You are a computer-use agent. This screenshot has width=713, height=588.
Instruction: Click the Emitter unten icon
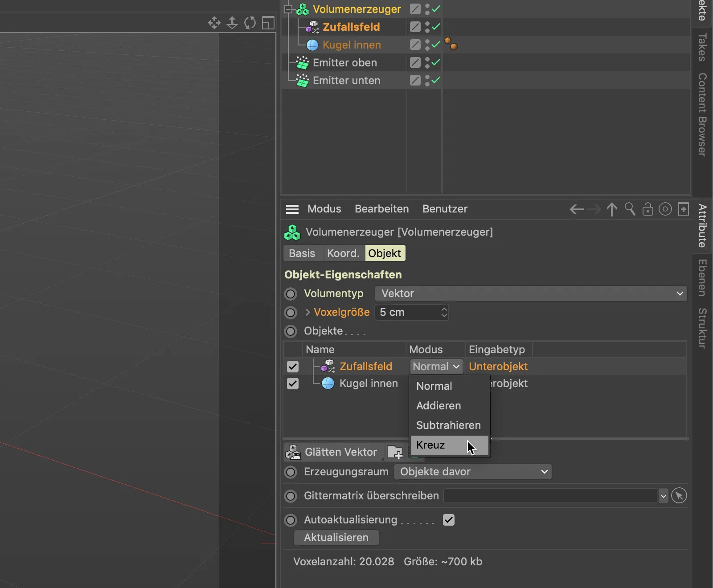pos(303,81)
